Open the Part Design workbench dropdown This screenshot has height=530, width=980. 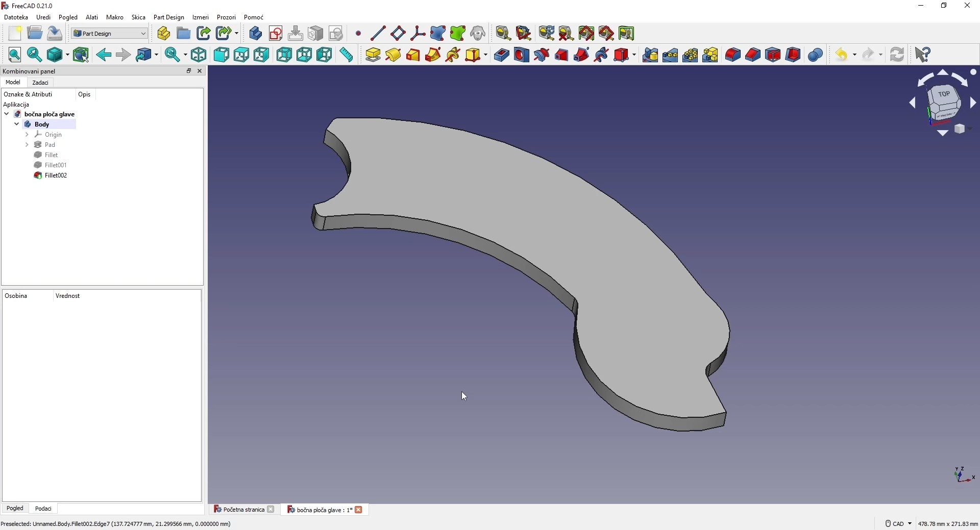(110, 34)
